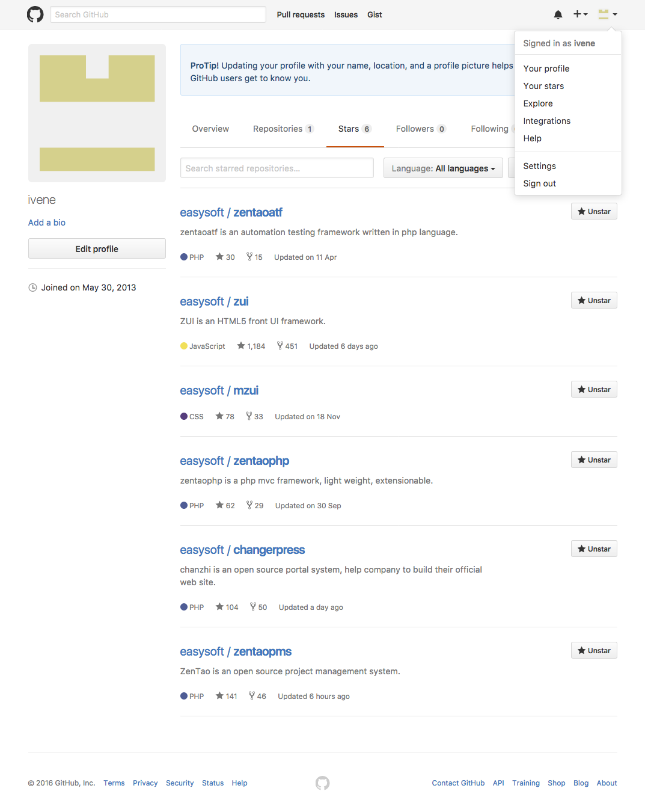645x812 pixels.
Task: Open the easysoft / zentaopms repository link
Action: pyautogui.click(x=236, y=651)
